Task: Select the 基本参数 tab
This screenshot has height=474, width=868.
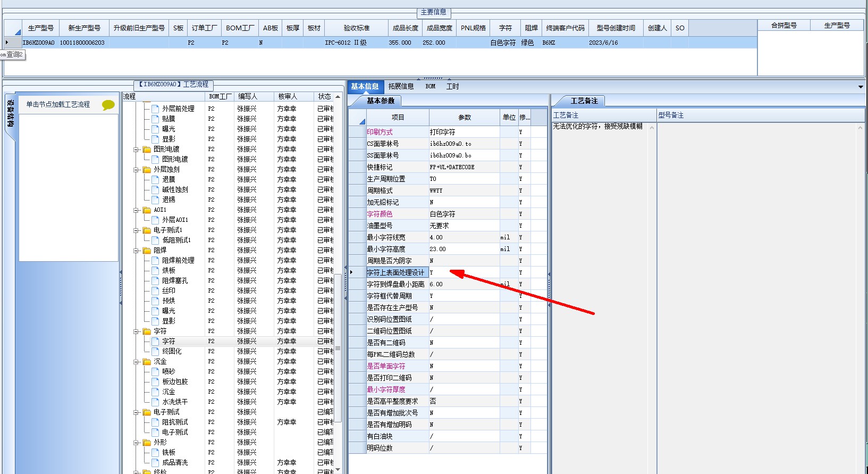Action: [381, 101]
